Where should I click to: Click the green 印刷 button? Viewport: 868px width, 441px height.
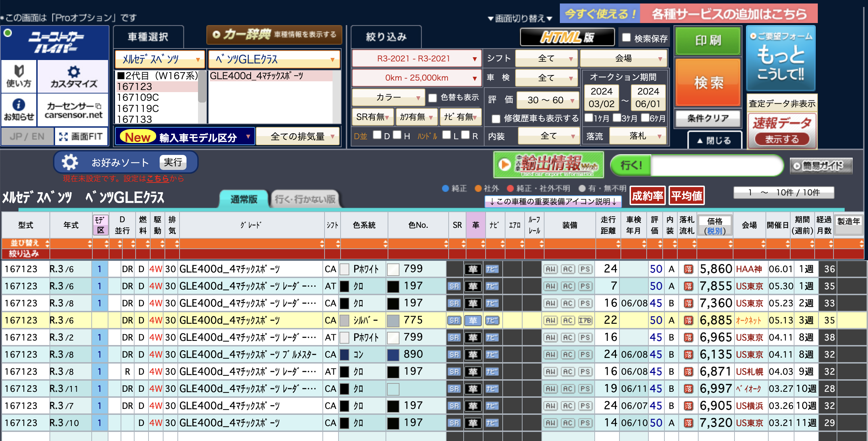click(708, 41)
